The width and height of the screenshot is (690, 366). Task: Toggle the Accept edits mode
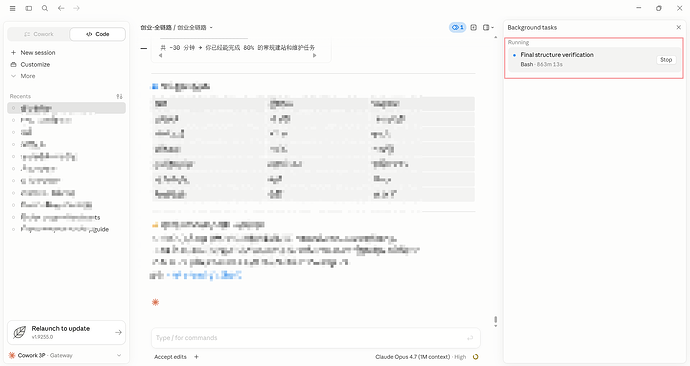[170, 357]
